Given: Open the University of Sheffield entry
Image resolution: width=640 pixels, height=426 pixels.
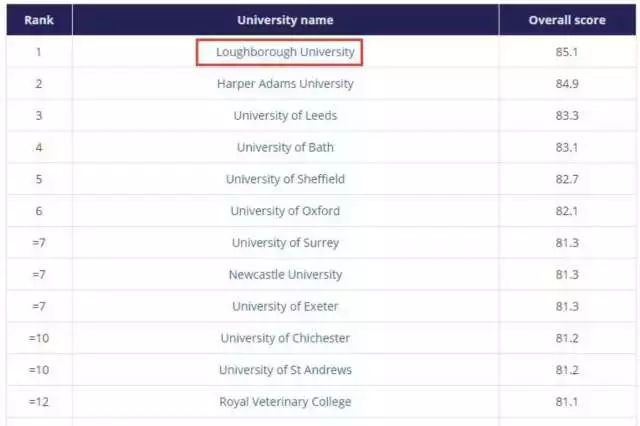Looking at the screenshot, I should click(x=285, y=180).
